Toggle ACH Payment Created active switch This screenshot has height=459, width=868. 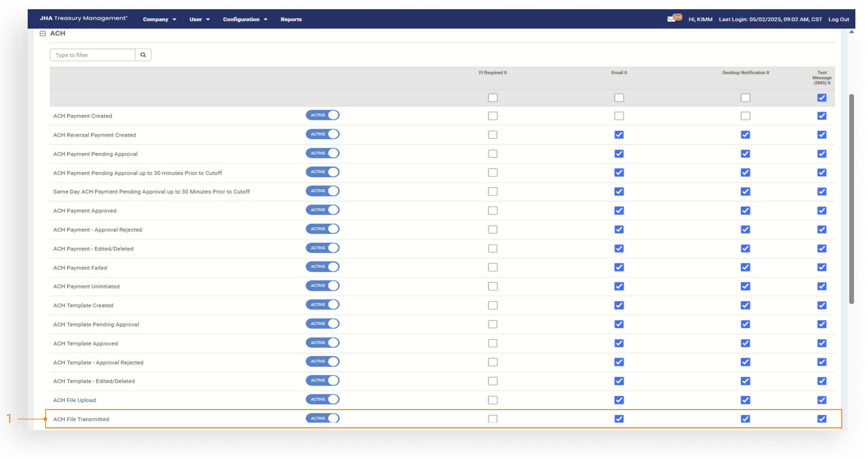322,115
